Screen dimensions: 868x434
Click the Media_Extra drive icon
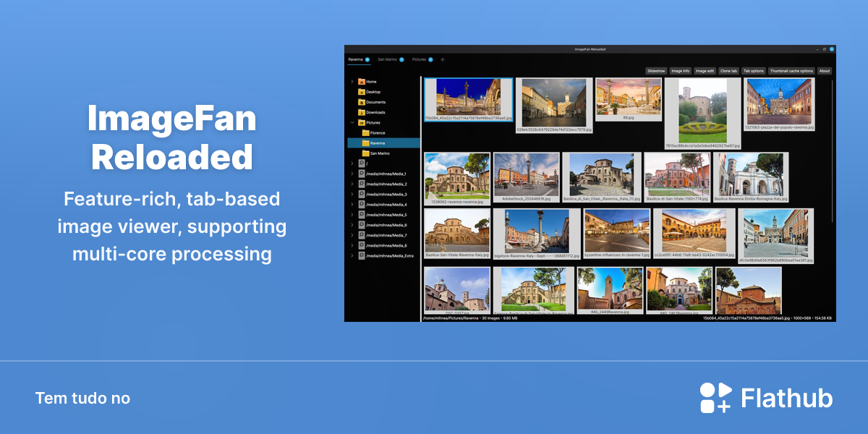tap(362, 255)
